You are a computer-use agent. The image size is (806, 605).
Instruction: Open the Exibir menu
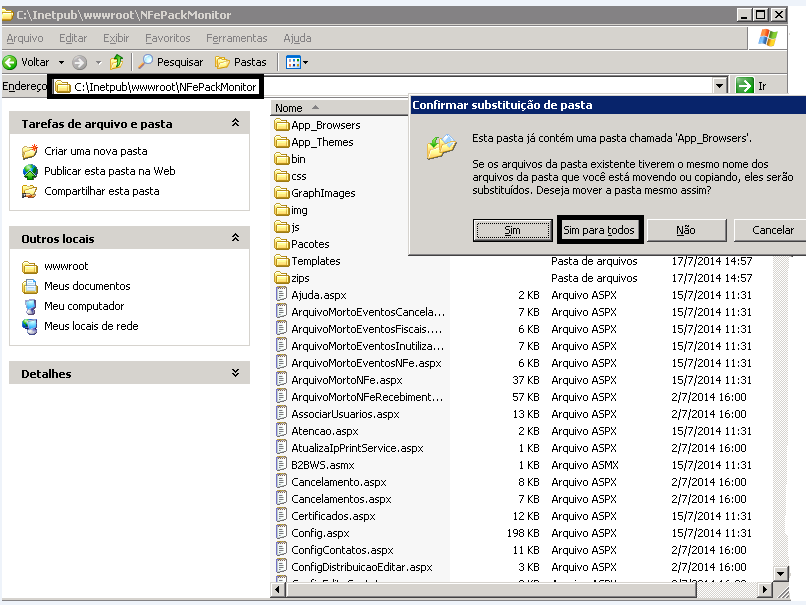coord(116,38)
